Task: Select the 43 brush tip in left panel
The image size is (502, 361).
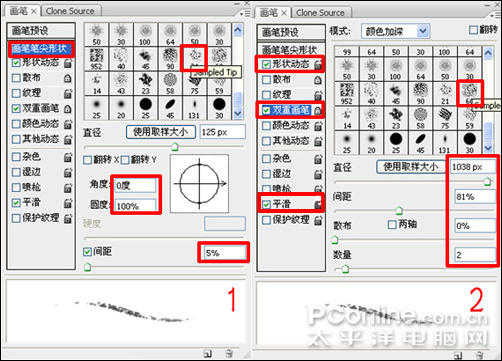Action: click(121, 83)
